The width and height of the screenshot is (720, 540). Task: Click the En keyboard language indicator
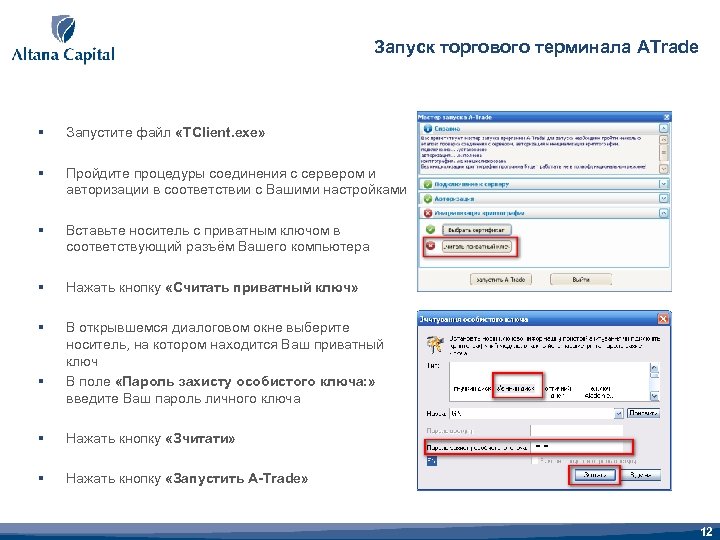(x=432, y=461)
